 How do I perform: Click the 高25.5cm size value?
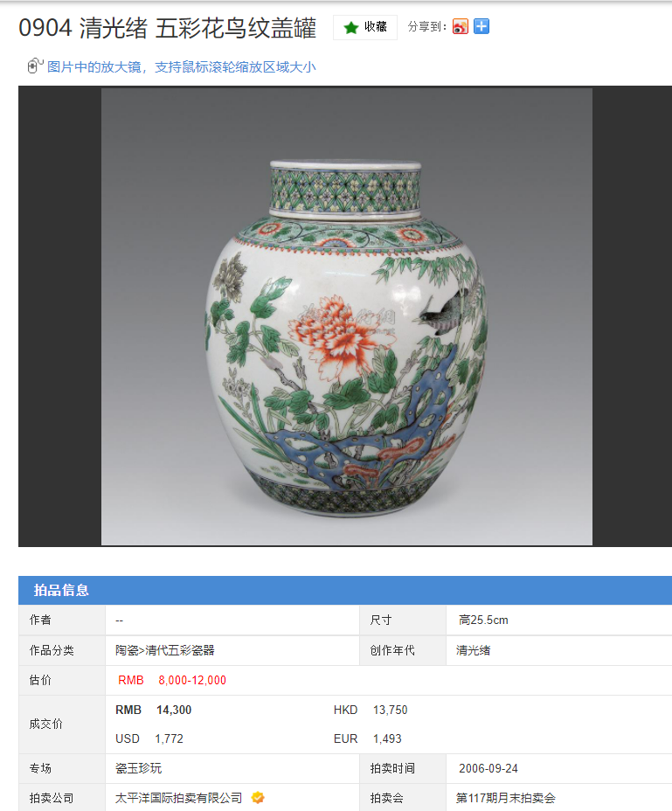(483, 620)
